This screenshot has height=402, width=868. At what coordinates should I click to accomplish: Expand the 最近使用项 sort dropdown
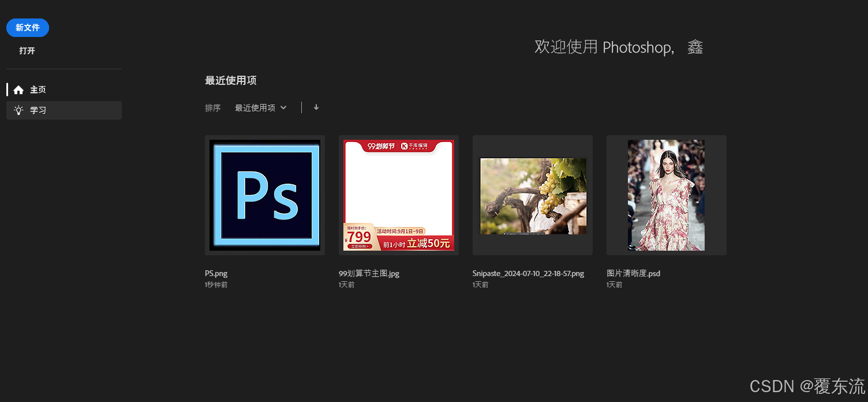click(261, 108)
